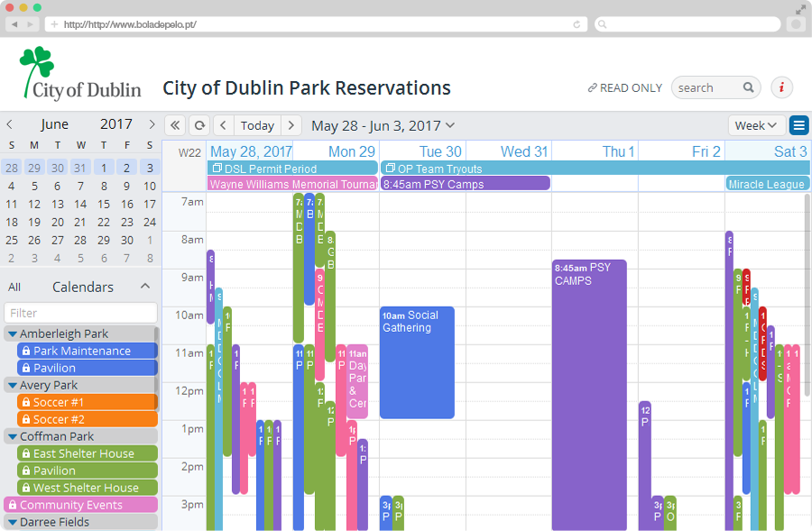Go to previous week using left arrow
Viewport: 812px width, 531px height.
[223, 125]
